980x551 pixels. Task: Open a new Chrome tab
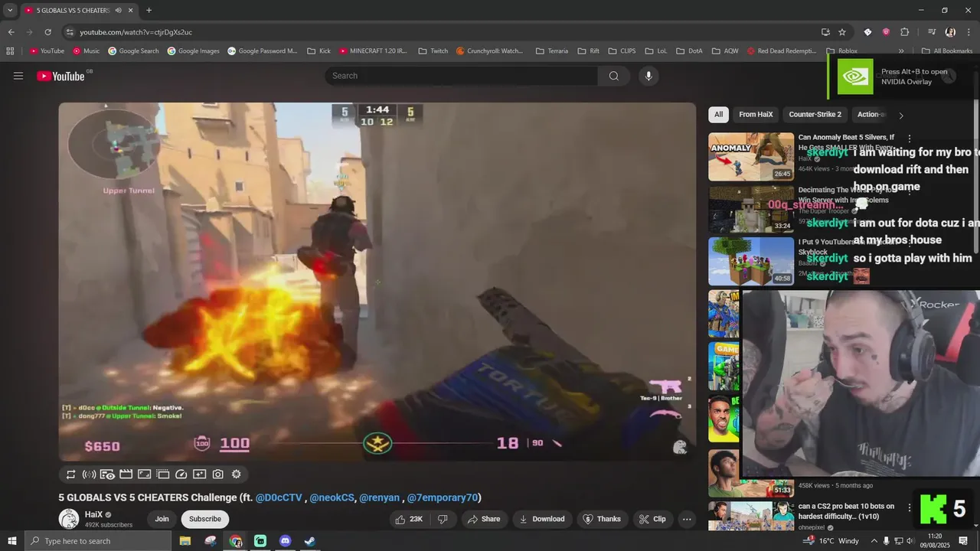(149, 10)
